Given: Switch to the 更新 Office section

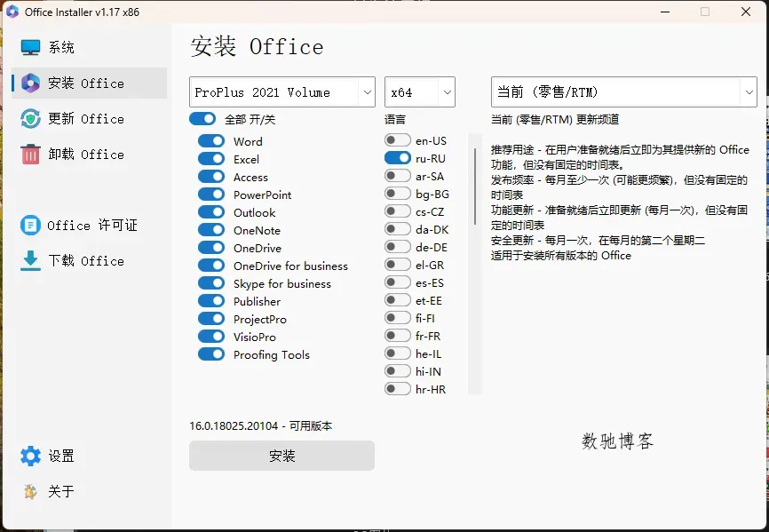Looking at the screenshot, I should pyautogui.click(x=90, y=119).
